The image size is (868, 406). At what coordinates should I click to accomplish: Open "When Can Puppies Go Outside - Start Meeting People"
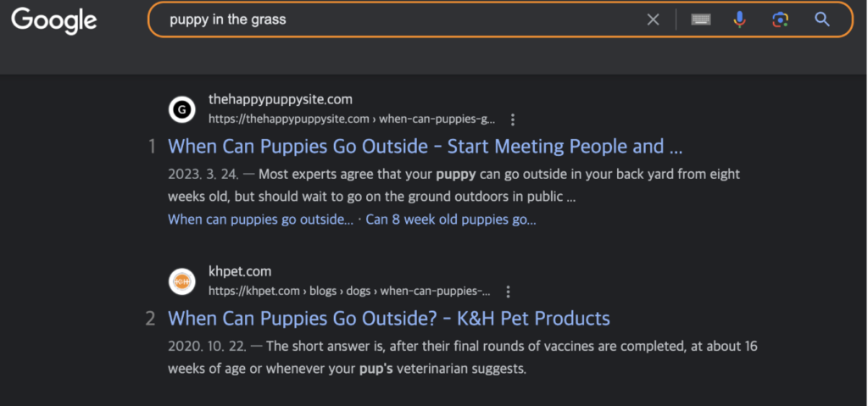click(x=425, y=147)
